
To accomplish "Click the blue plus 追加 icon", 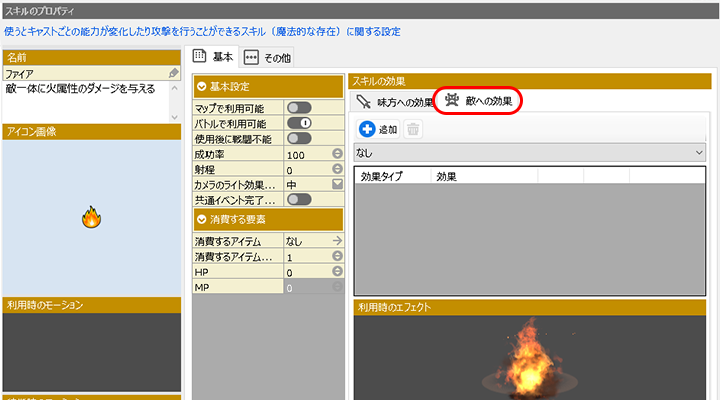I will (x=368, y=129).
